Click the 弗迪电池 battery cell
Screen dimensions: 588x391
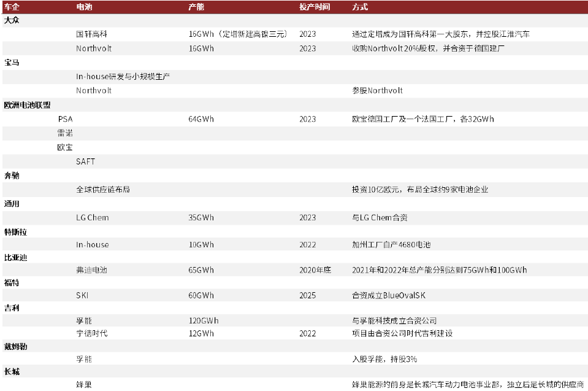coord(91,270)
